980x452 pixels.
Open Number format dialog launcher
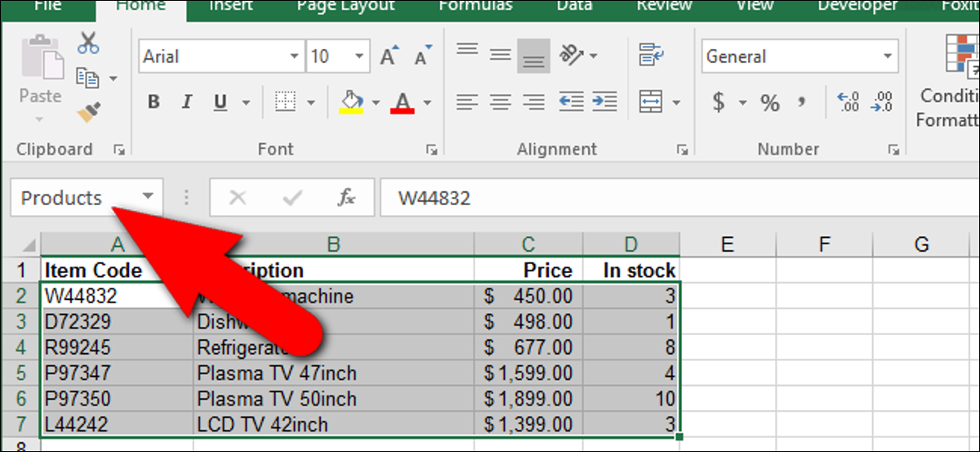pos(893,150)
